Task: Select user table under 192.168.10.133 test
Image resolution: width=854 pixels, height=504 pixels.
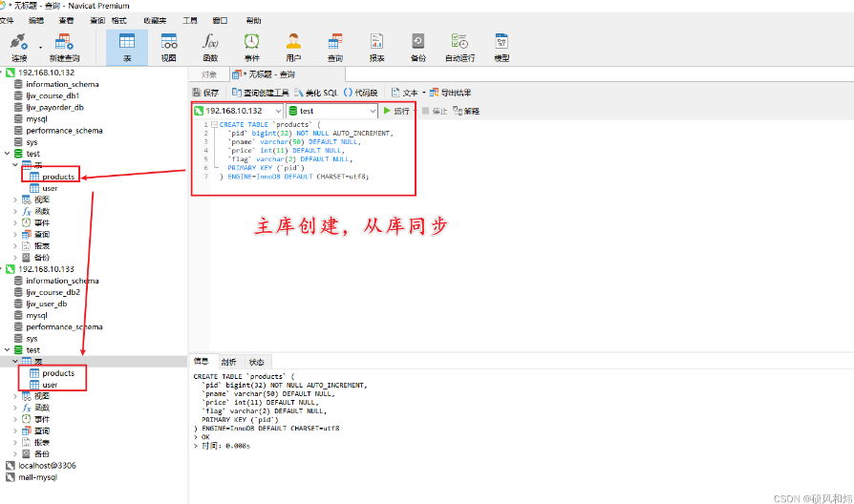Action: pyautogui.click(x=44, y=385)
